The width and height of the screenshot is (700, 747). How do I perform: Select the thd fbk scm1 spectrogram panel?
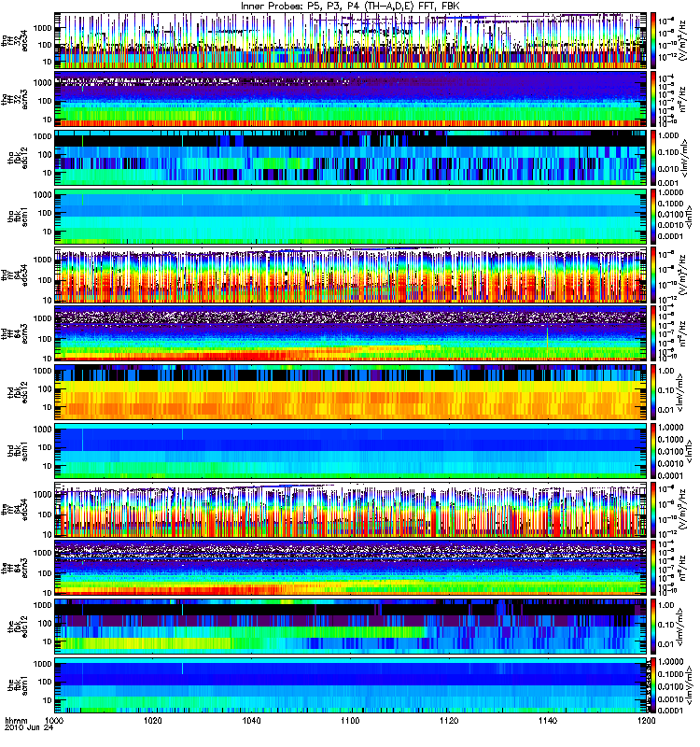click(x=351, y=451)
